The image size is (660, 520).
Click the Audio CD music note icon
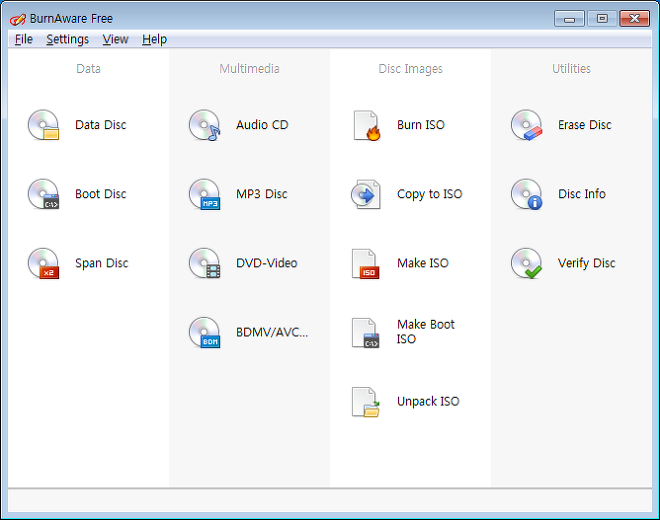(x=205, y=125)
